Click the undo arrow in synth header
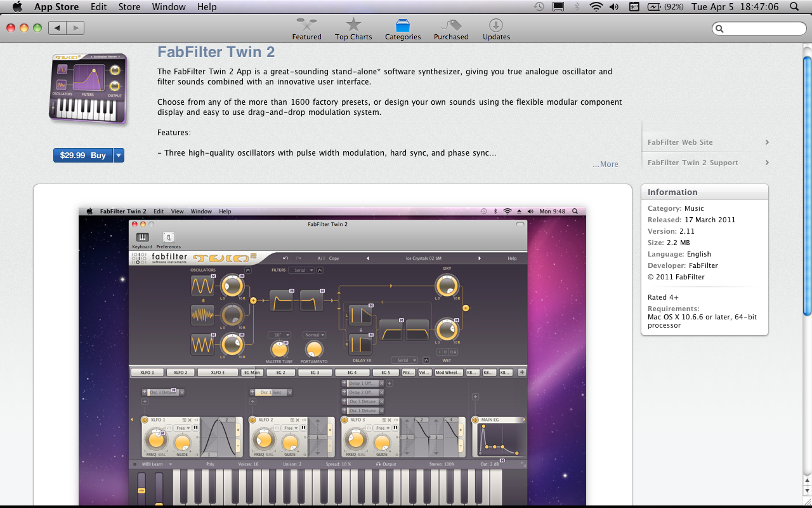 285,258
